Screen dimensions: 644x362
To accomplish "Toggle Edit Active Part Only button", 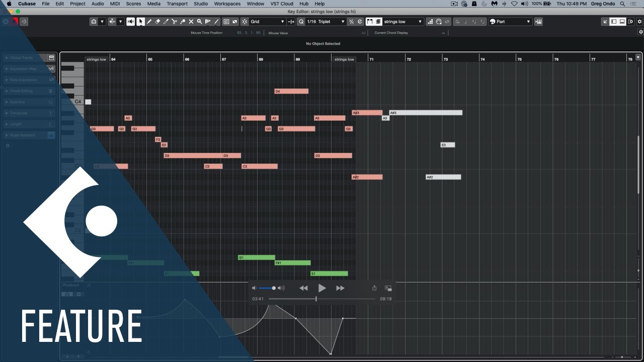I will coord(378,22).
